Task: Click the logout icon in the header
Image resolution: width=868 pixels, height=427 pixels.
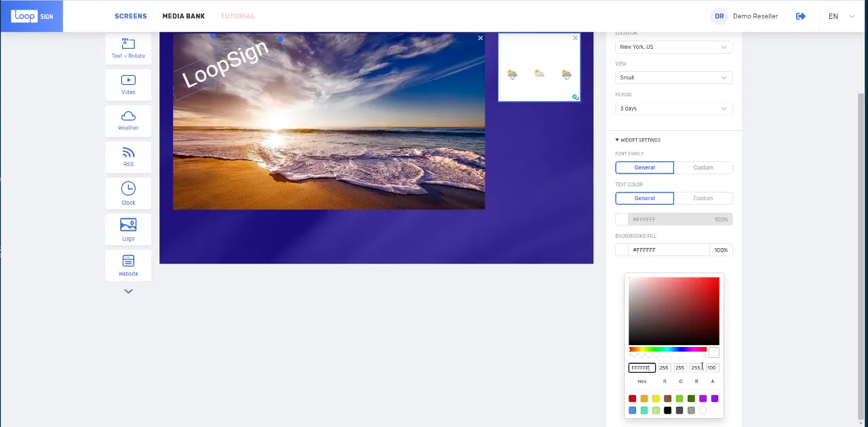Action: point(801,16)
